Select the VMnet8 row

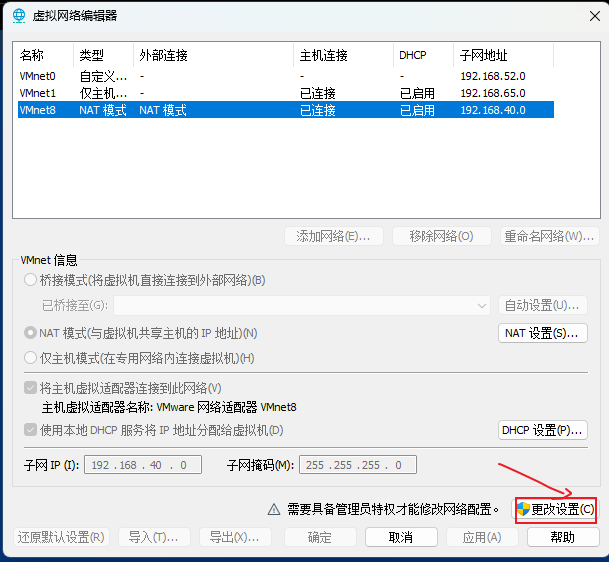(x=286, y=110)
